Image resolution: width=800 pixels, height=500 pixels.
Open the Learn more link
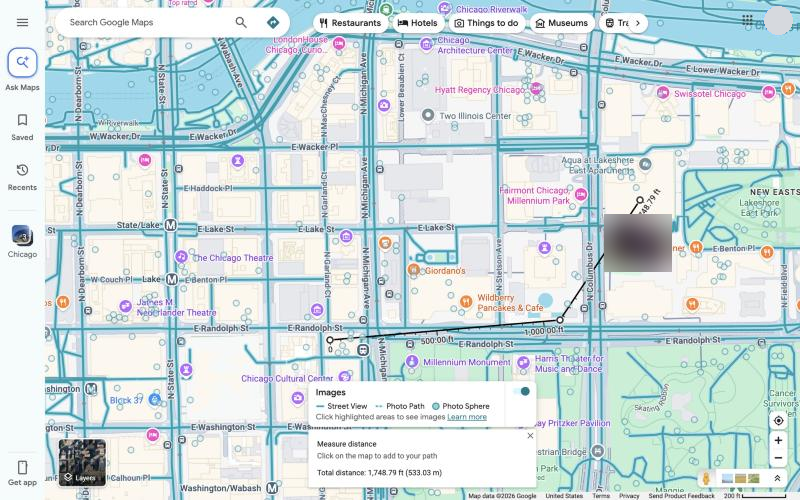coord(467,417)
